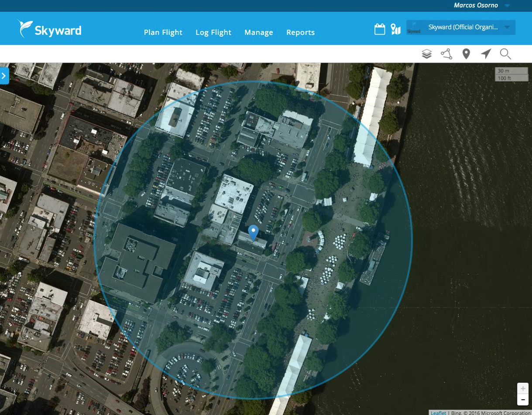The image size is (532, 415).
Task: Select the drop pin marker tool
Action: pos(466,54)
